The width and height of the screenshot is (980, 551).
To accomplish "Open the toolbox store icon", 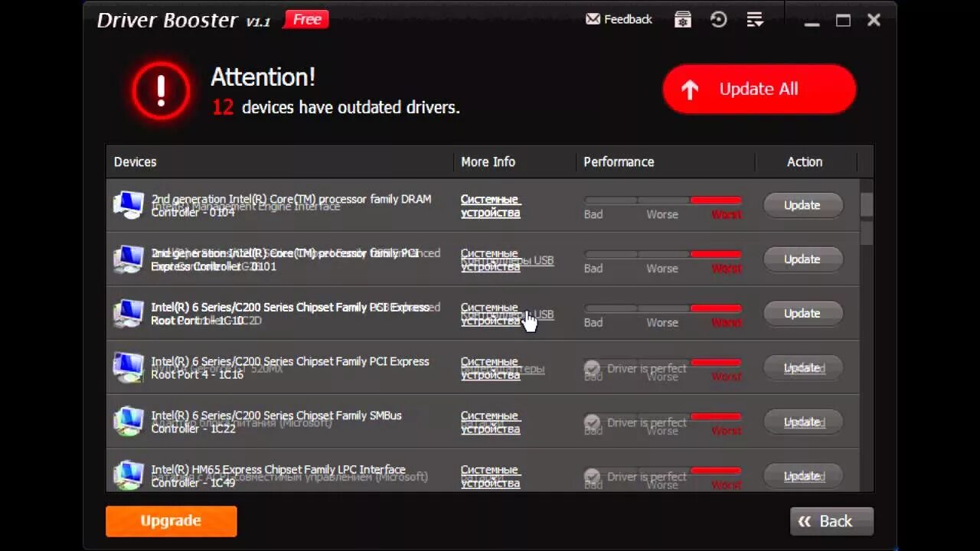I will point(682,20).
